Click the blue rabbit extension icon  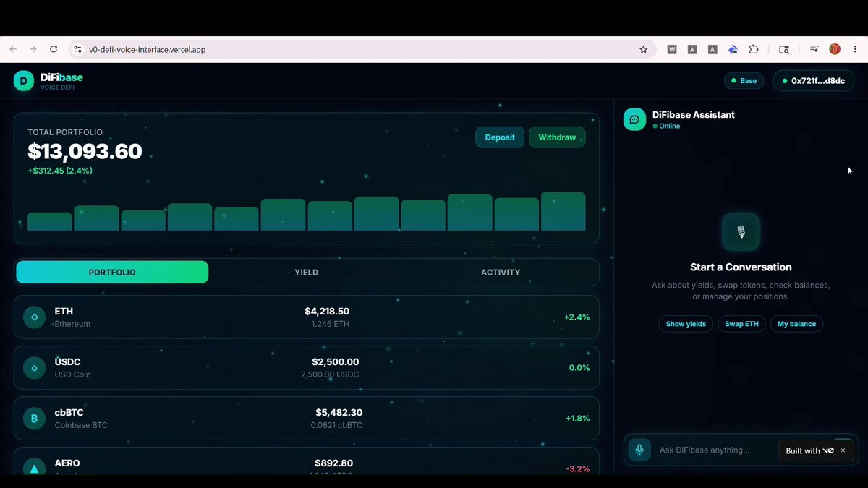(x=733, y=49)
